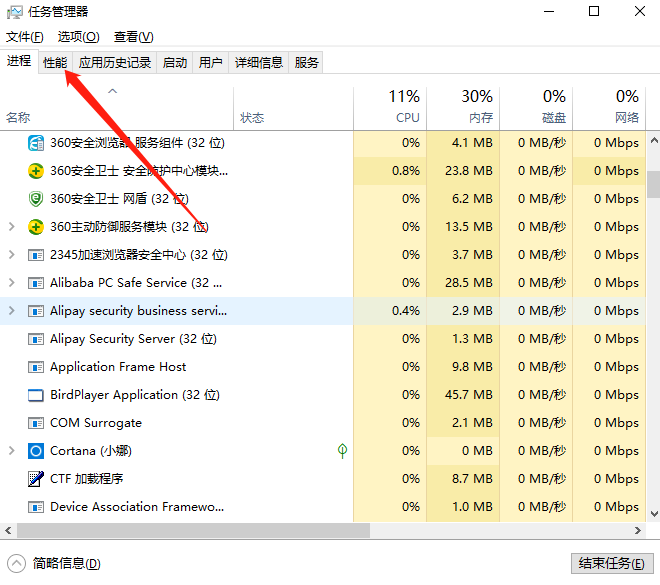
Task: Click the BirdPlayer Application icon
Action: click(x=36, y=395)
